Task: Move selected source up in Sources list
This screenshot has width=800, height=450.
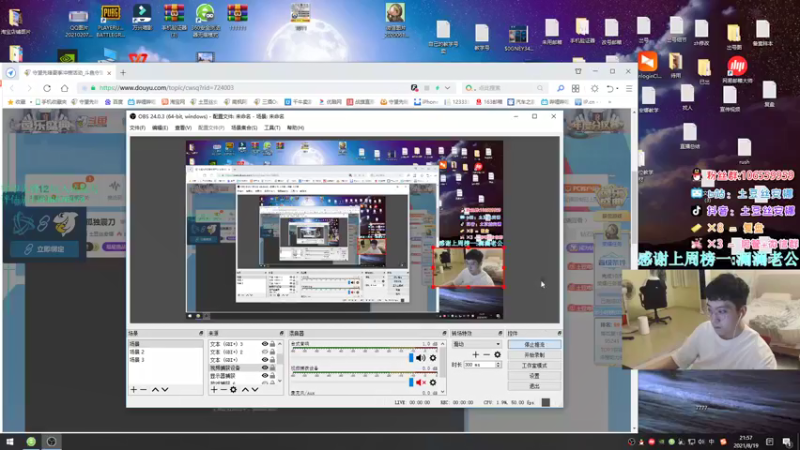Action: 245,390
